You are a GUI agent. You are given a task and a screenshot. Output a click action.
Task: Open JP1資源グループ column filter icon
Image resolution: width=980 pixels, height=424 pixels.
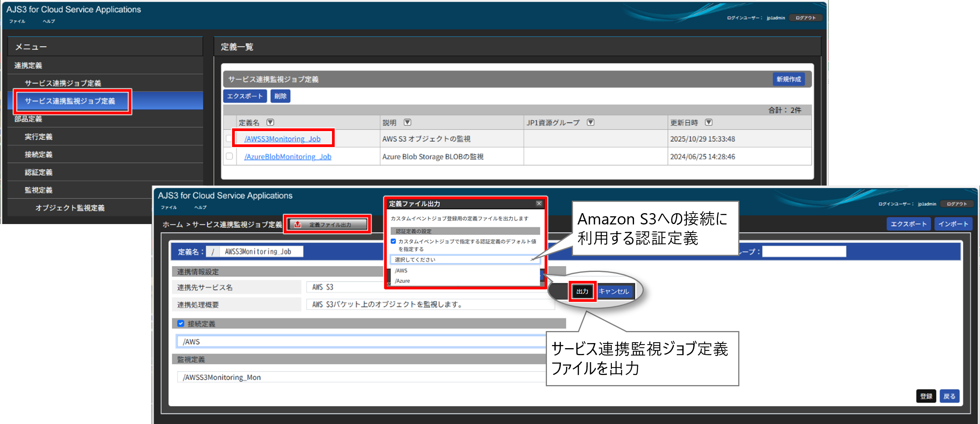click(590, 123)
